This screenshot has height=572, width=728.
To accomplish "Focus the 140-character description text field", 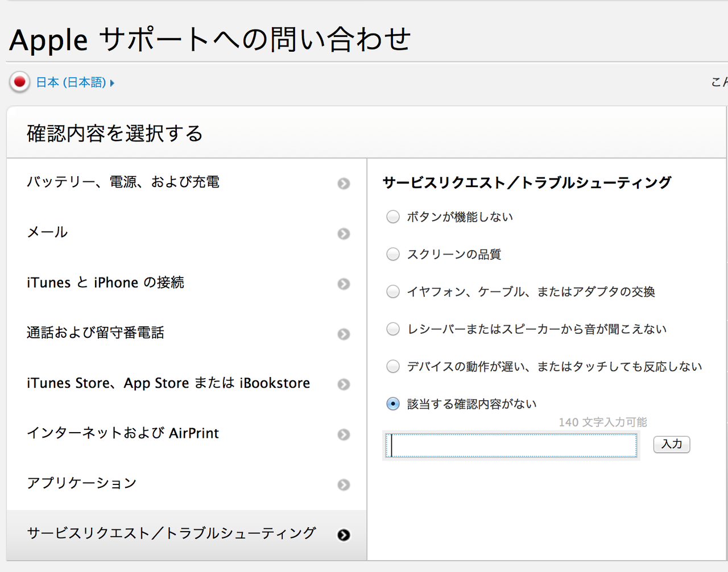I will (x=511, y=445).
